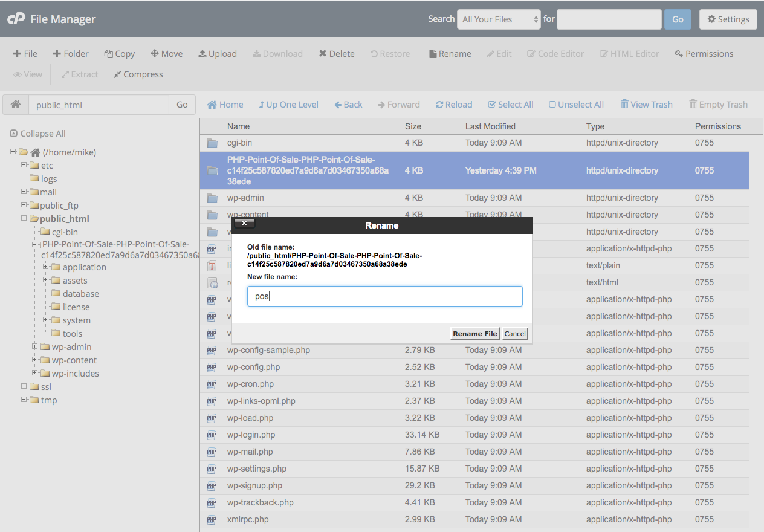Expand the etc folder in the tree

24,165
